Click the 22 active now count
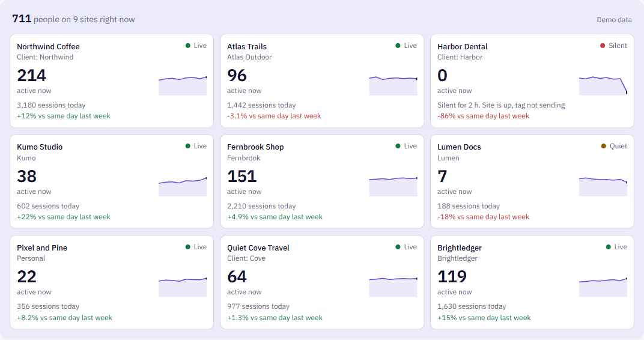This screenshot has height=340, width=644. click(26, 276)
